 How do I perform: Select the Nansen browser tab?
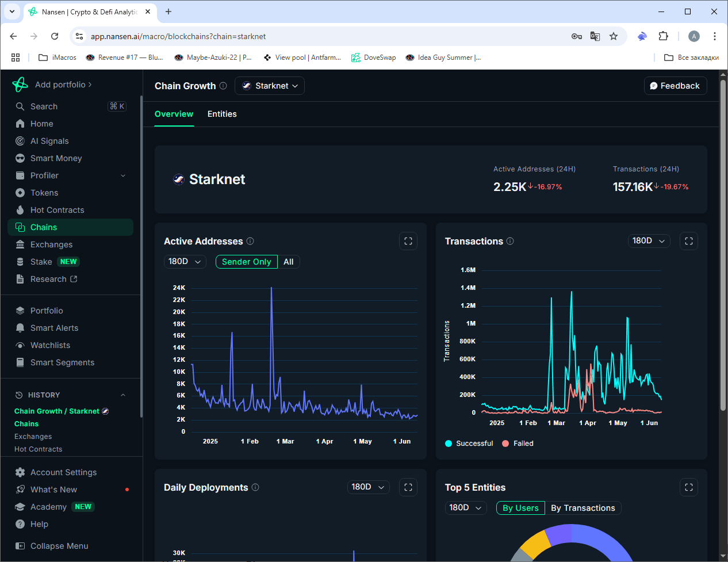coord(90,12)
